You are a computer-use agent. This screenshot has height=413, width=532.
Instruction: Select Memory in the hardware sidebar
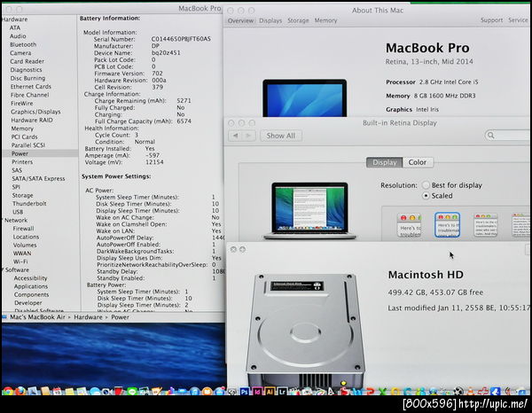tap(22, 129)
